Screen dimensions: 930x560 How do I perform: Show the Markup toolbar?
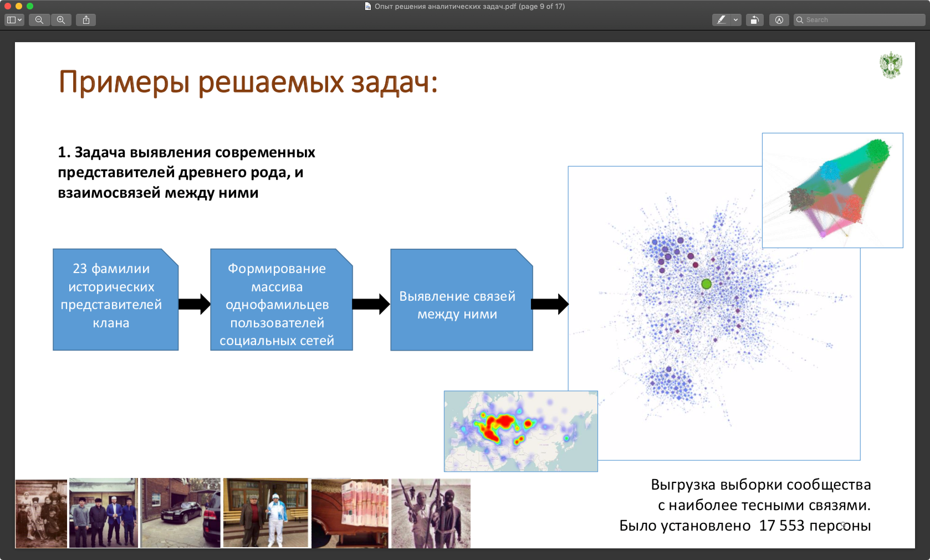[779, 20]
